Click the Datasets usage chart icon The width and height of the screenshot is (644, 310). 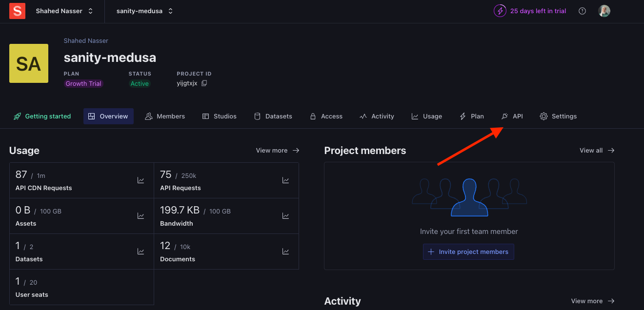point(141,252)
